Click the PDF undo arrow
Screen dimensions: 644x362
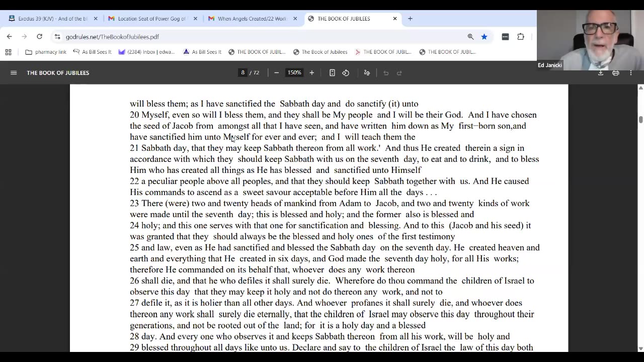(x=386, y=73)
